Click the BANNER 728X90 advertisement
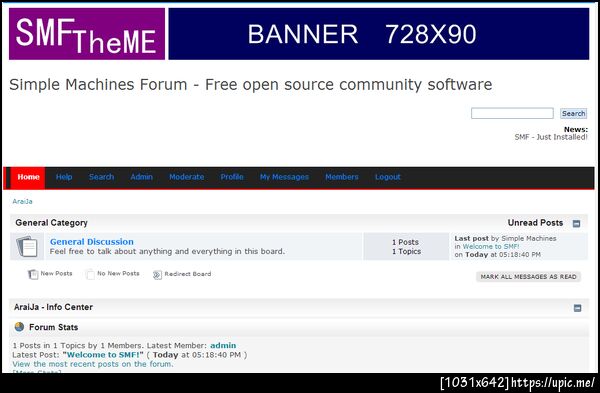The image size is (600, 393). click(x=379, y=34)
